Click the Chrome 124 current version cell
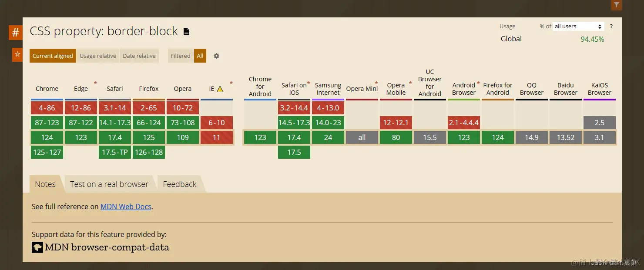This screenshot has height=270, width=644. coord(47,137)
